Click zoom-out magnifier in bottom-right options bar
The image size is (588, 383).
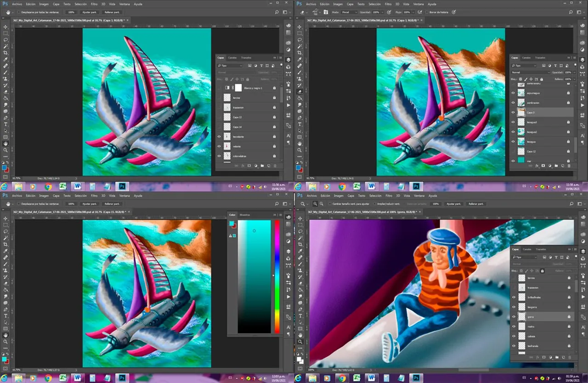click(322, 204)
